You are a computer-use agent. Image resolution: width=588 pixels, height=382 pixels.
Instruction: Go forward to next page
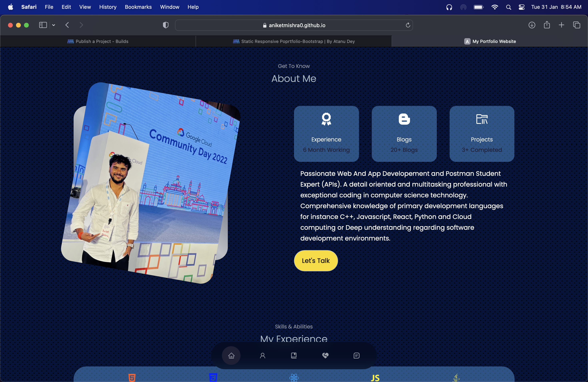(x=81, y=25)
